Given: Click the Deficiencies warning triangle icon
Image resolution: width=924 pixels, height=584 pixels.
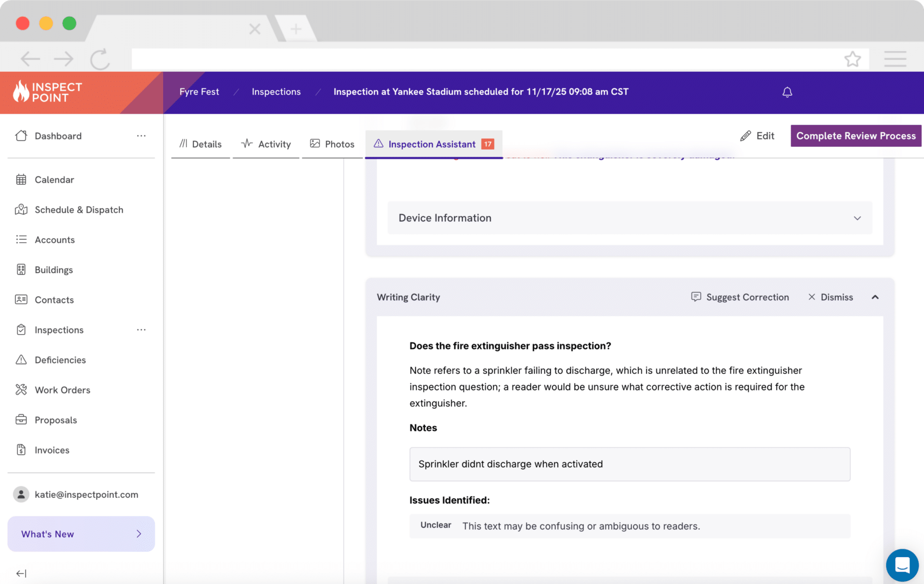Looking at the screenshot, I should [21, 360].
